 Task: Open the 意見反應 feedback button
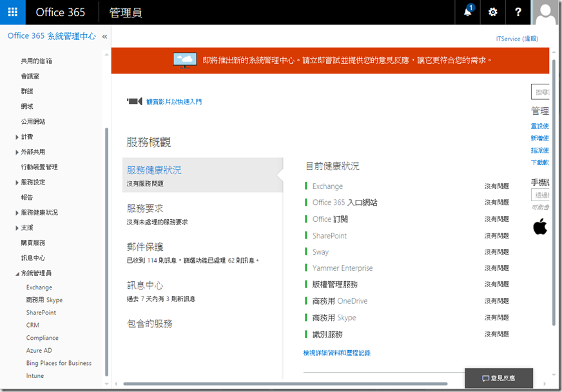coord(498,378)
